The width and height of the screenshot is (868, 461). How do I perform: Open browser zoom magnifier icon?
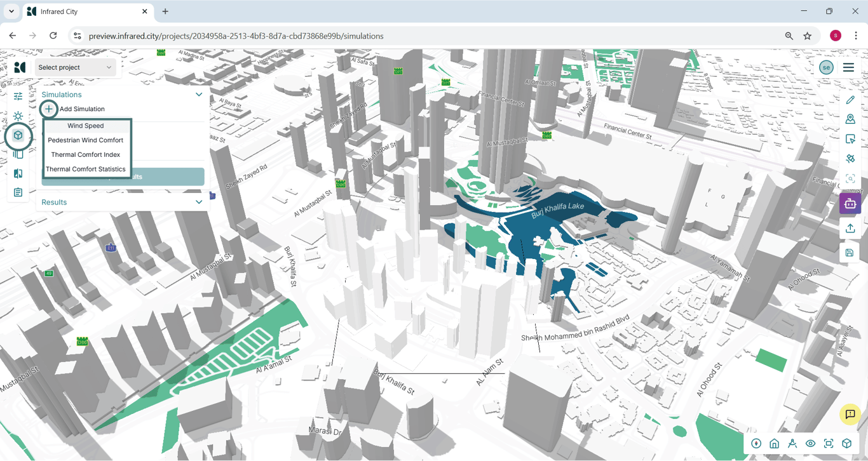tap(789, 36)
